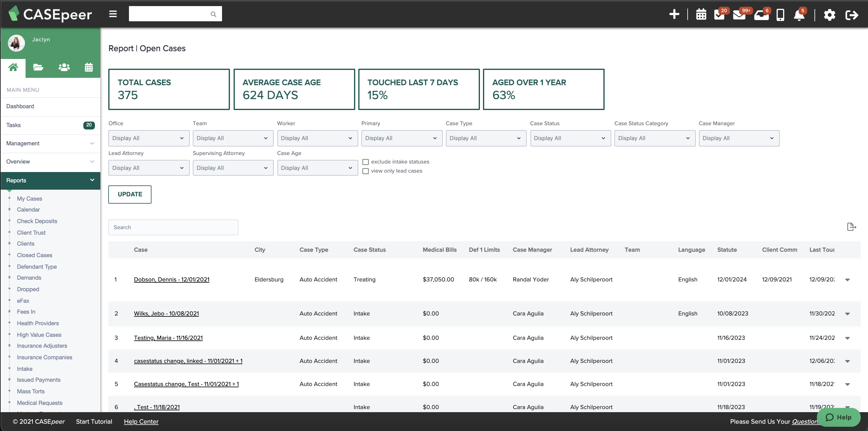This screenshot has height=431, width=868.
Task: Open the Lead Attorney dropdown
Action: (x=149, y=168)
